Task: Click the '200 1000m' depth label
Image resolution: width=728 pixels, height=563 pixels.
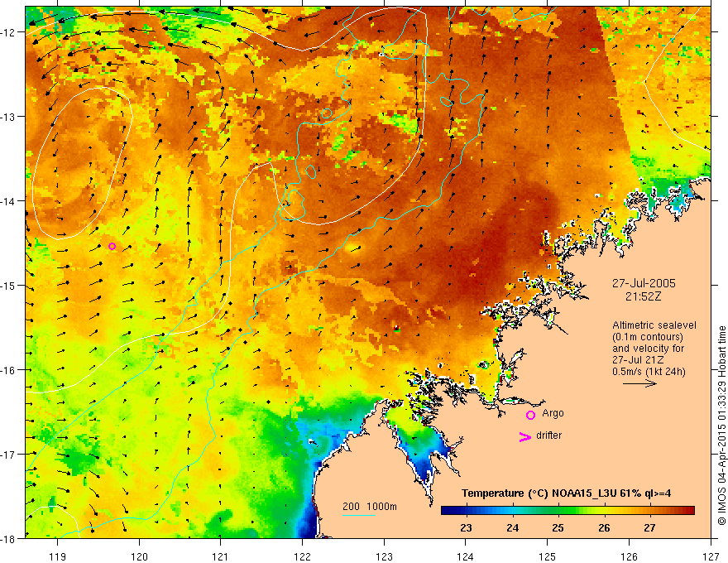Action: [370, 507]
